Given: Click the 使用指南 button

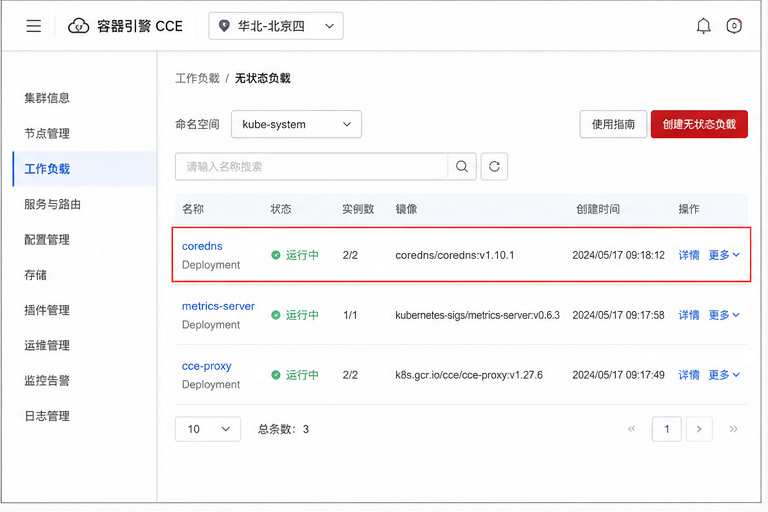Looking at the screenshot, I should click(613, 124).
